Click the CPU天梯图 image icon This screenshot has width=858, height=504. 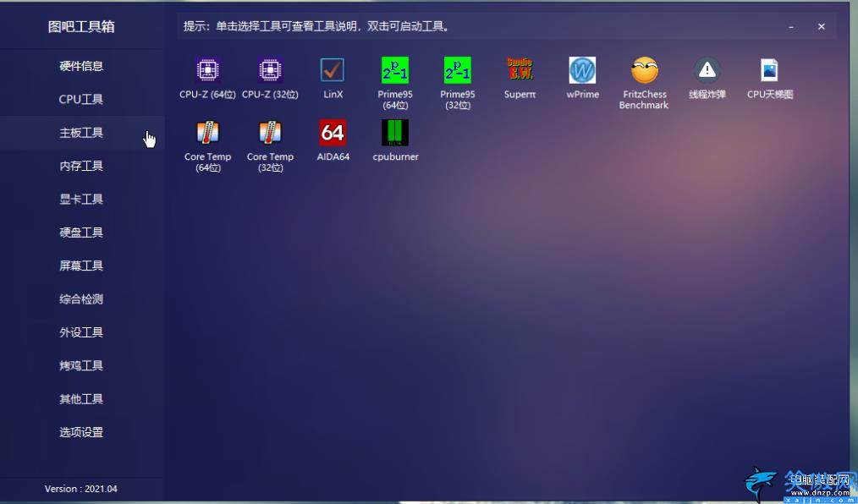(x=769, y=70)
